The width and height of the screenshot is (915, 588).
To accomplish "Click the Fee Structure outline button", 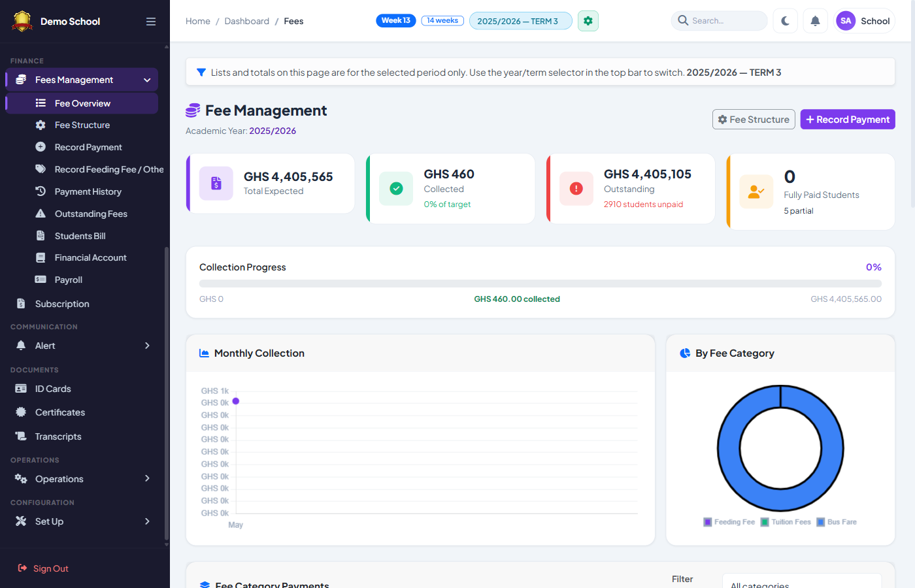I will pyautogui.click(x=754, y=120).
